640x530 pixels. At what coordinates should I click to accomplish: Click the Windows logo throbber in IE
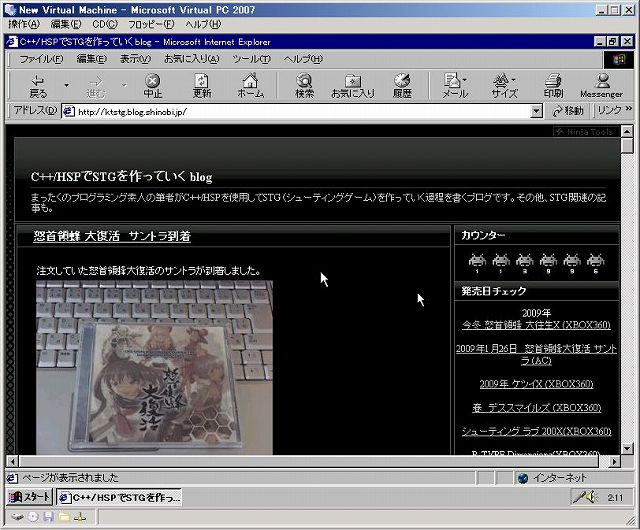619,60
